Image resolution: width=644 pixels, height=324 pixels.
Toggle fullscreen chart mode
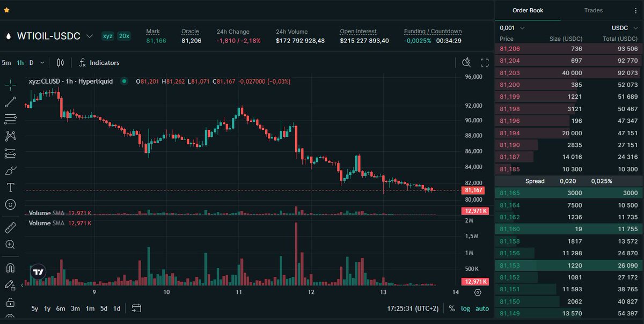tap(485, 63)
